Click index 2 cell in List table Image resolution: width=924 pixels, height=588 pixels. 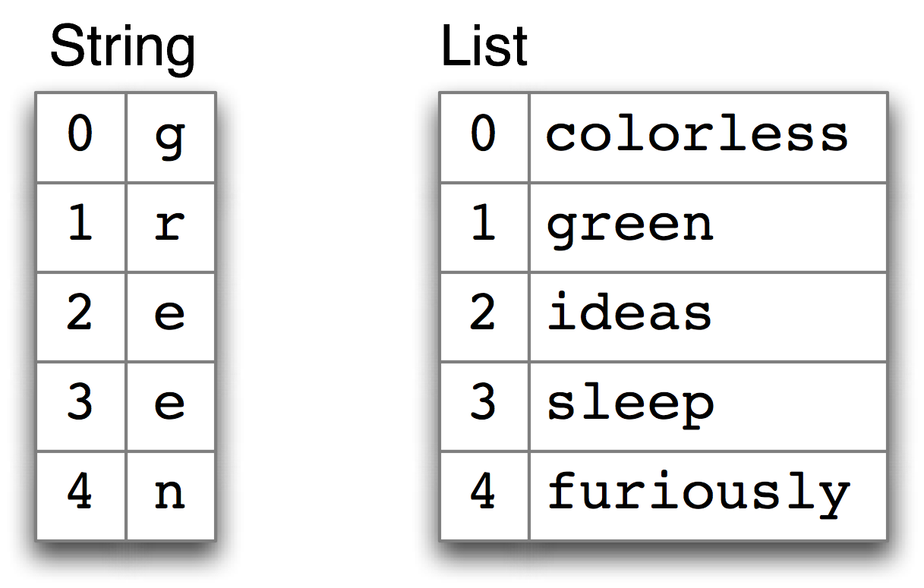484,316
